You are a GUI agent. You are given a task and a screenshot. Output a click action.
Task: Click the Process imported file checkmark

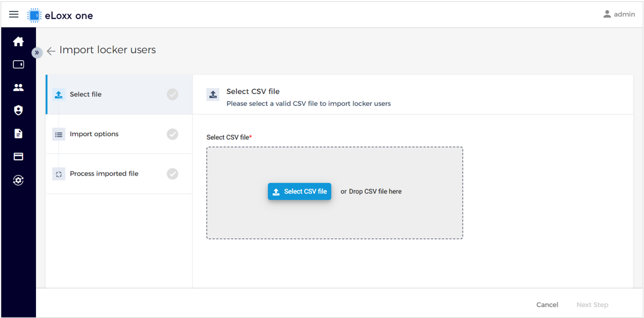pyautogui.click(x=173, y=174)
